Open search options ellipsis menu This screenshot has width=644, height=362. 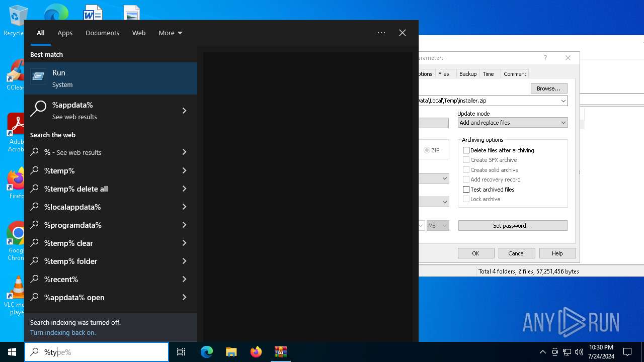(381, 33)
